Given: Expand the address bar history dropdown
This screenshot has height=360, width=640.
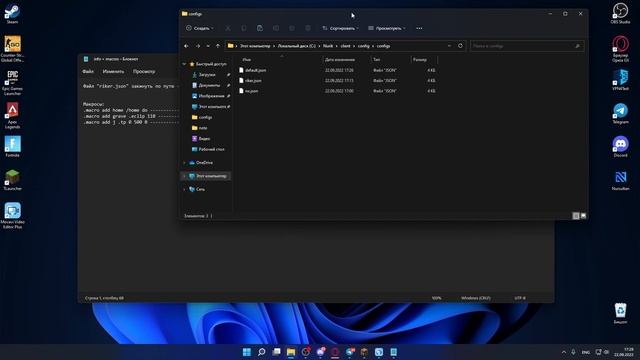Looking at the screenshot, I should [x=449, y=46].
